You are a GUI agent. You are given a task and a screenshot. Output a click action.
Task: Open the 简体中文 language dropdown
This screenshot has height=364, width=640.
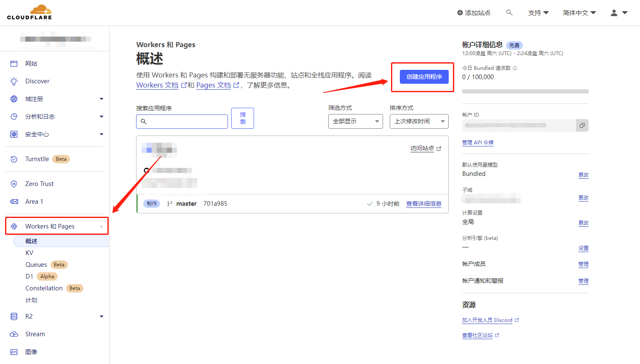pyautogui.click(x=579, y=13)
